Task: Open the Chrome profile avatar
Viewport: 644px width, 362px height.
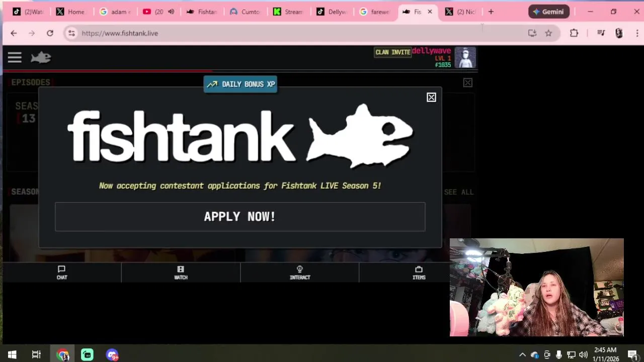Action: [619, 33]
